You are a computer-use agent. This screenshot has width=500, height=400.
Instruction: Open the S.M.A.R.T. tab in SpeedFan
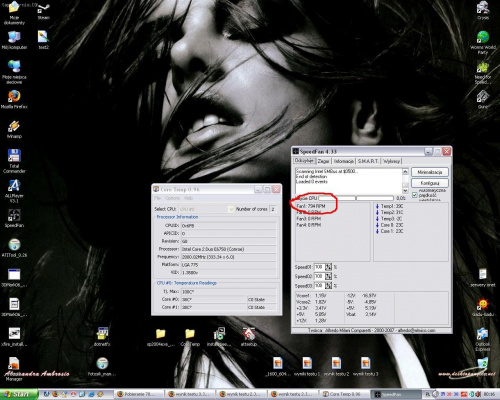pyautogui.click(x=368, y=161)
